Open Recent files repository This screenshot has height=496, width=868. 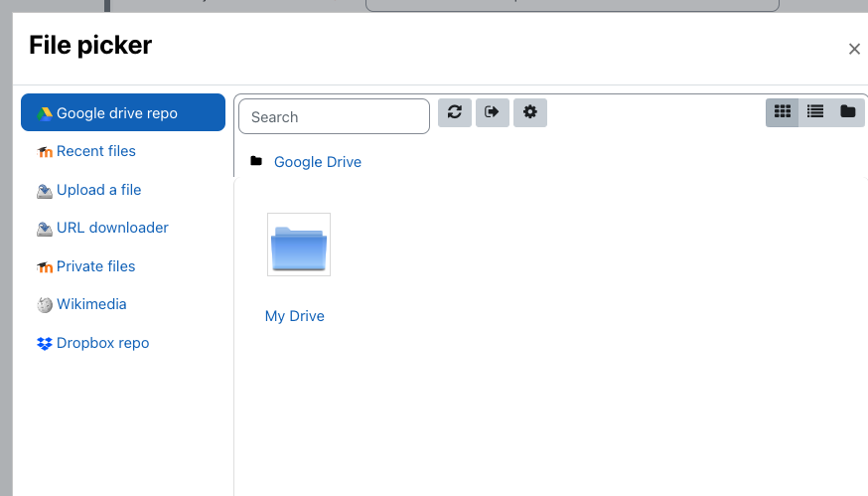[95, 151]
